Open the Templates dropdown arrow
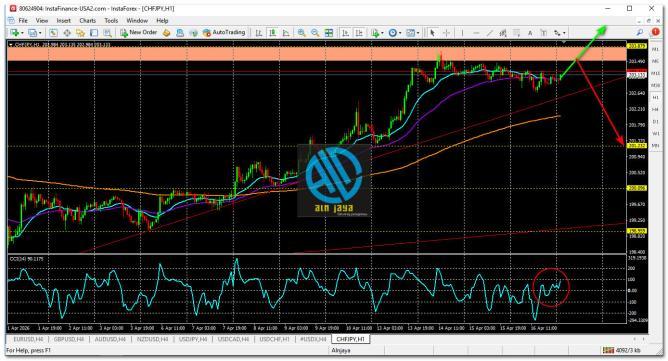668x361 pixels. [x=418, y=33]
